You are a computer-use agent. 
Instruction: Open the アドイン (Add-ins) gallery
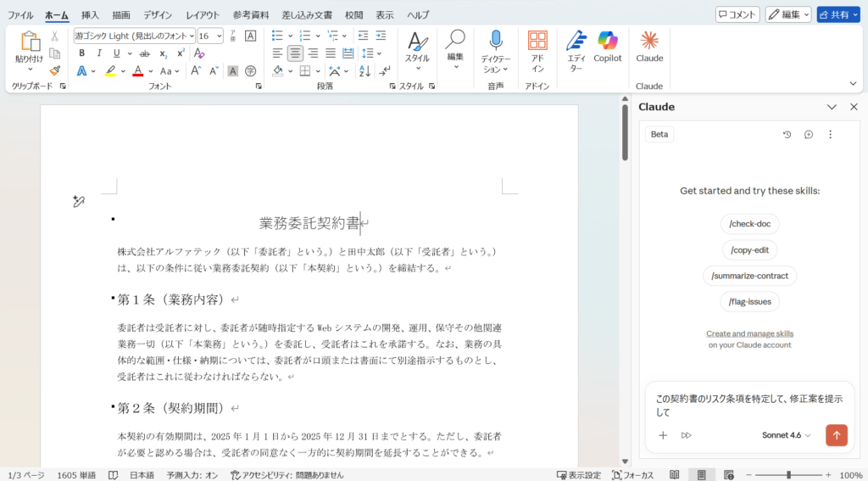(x=537, y=50)
